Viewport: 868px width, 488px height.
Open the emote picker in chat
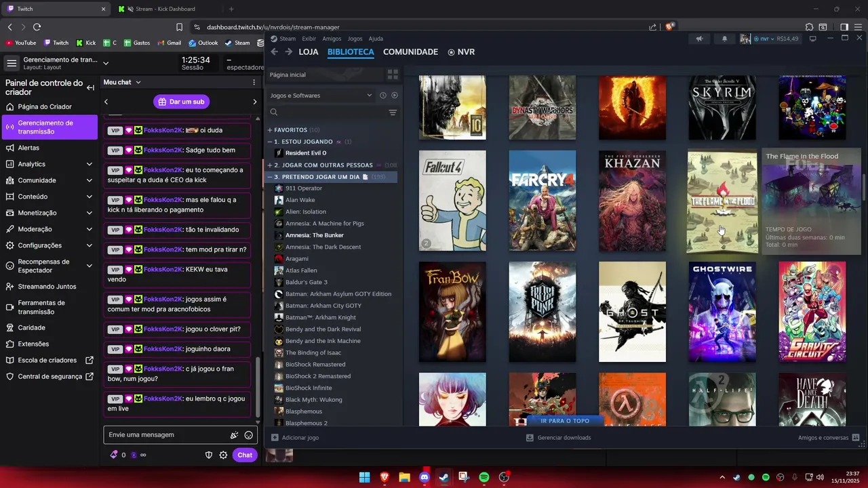[x=249, y=435]
